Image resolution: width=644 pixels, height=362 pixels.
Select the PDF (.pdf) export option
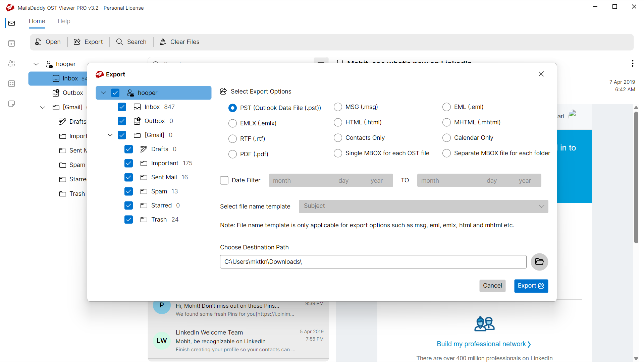point(232,154)
